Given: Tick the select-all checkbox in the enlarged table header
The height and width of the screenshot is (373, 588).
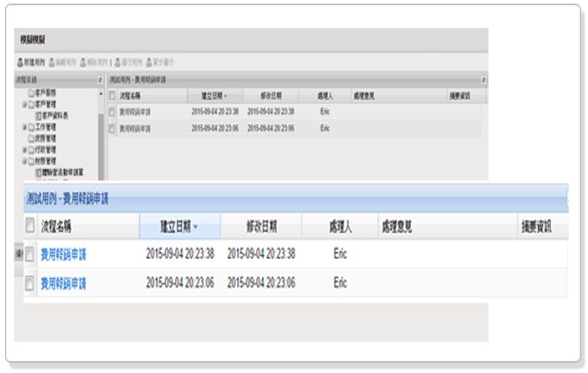Looking at the screenshot, I should tap(31, 227).
